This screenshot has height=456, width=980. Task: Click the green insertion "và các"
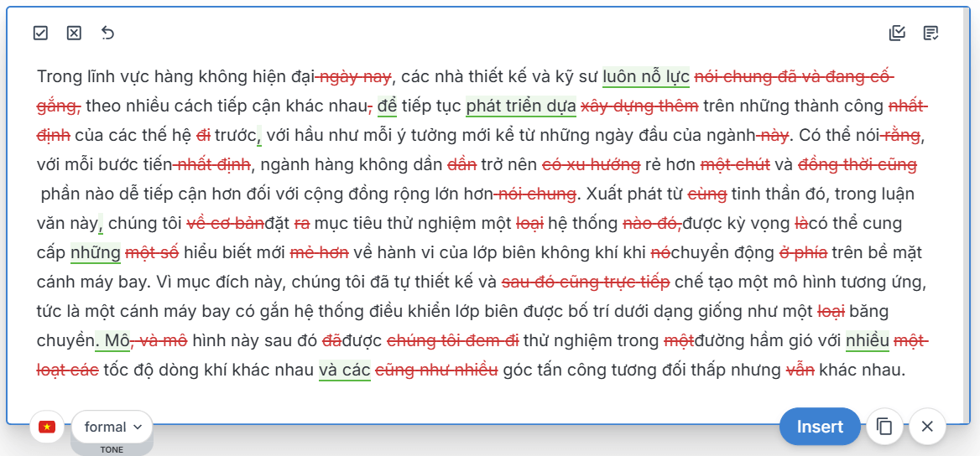click(x=344, y=370)
